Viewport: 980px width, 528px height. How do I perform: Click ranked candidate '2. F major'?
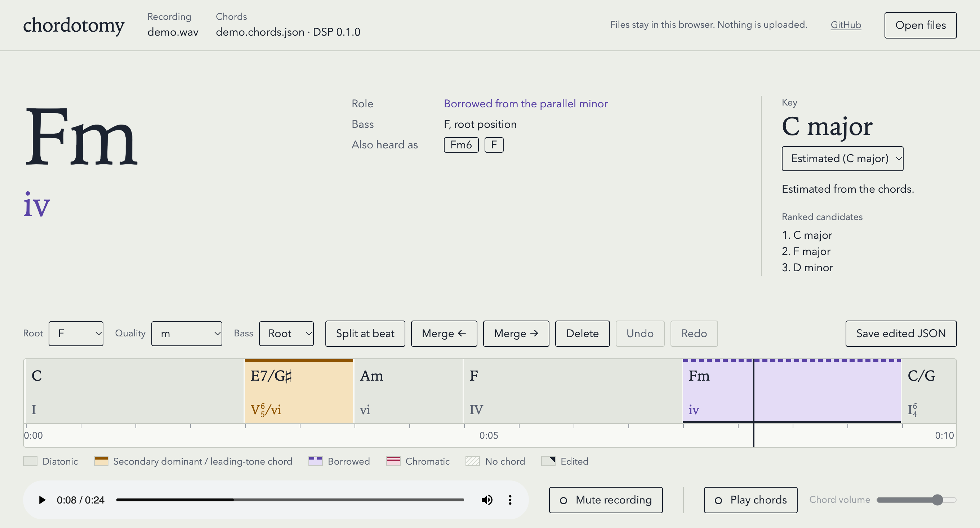(806, 251)
